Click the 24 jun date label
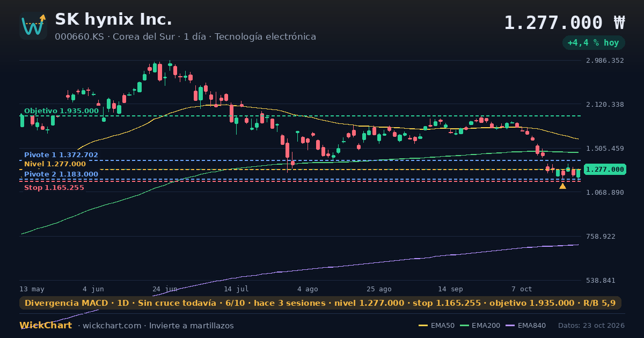 165,289
